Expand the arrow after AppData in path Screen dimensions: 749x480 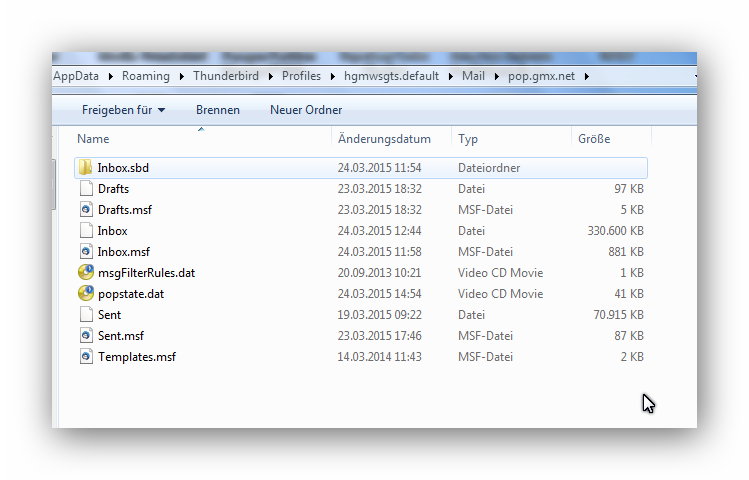[111, 76]
